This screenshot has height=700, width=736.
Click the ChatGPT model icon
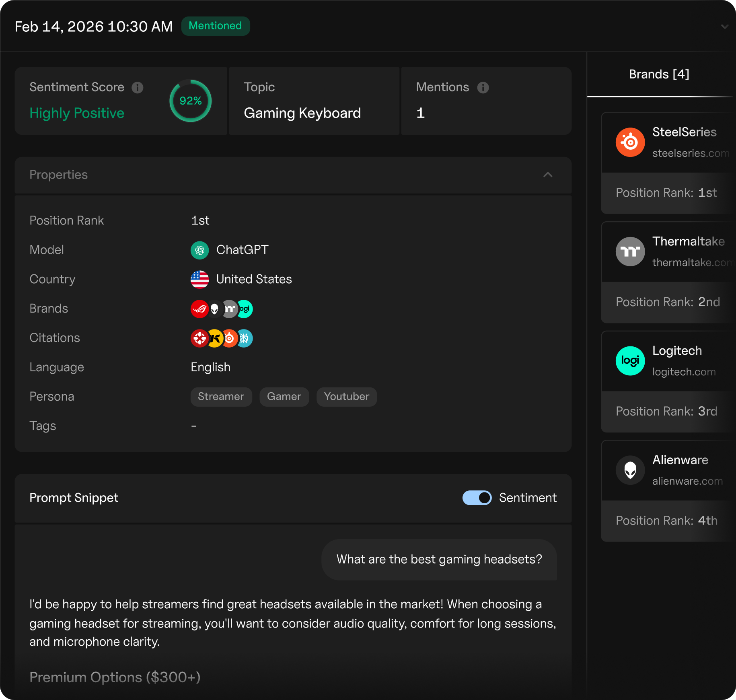(x=199, y=250)
